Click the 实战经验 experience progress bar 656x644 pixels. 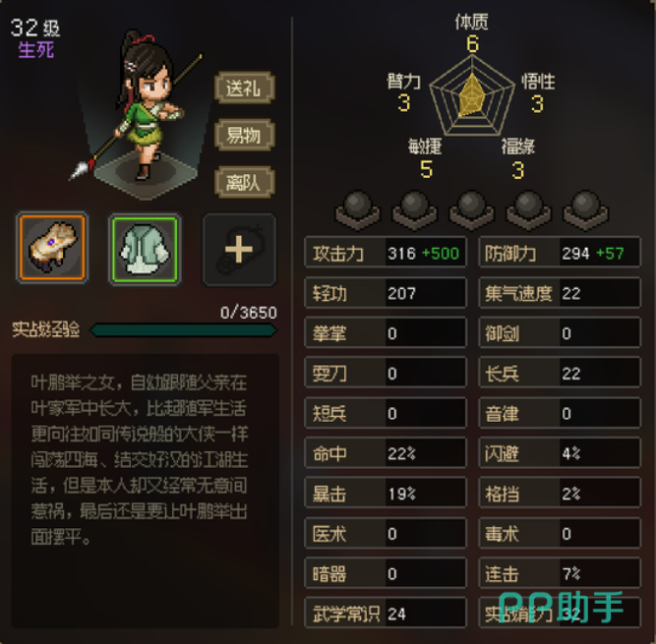(x=183, y=330)
